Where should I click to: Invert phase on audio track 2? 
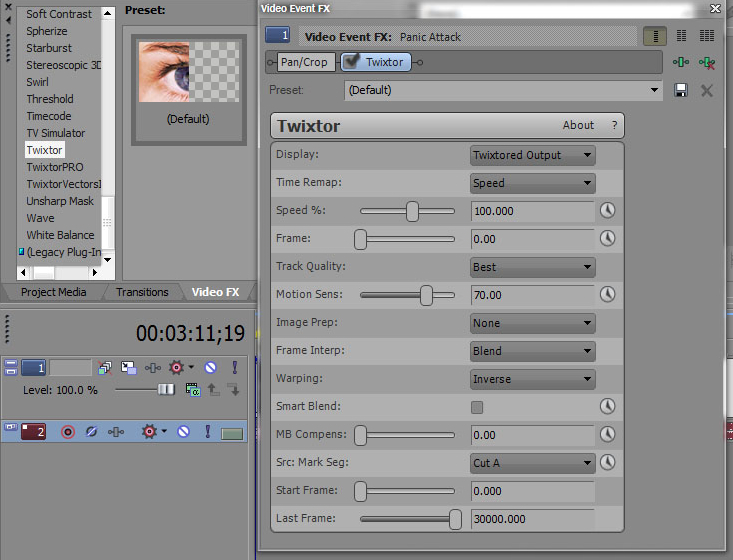pos(90,432)
